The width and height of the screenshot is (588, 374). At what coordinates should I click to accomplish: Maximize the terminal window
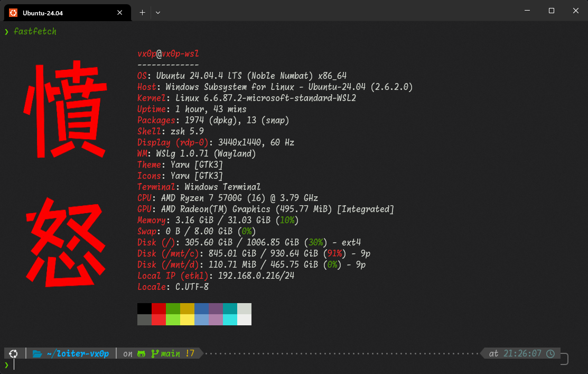[x=551, y=11]
